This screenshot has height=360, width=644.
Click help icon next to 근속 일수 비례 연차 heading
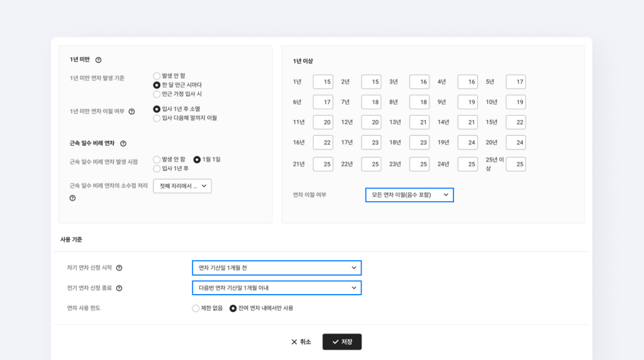[x=123, y=143]
